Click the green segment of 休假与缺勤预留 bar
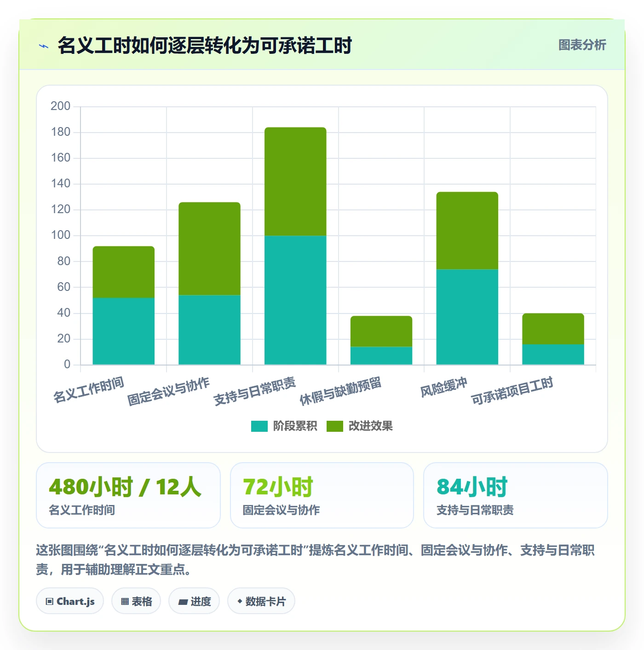644x650 pixels. tap(381, 331)
